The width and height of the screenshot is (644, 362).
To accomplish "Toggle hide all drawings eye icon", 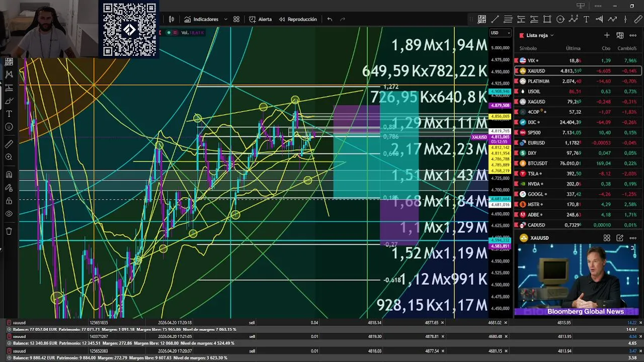I will coord(9,214).
